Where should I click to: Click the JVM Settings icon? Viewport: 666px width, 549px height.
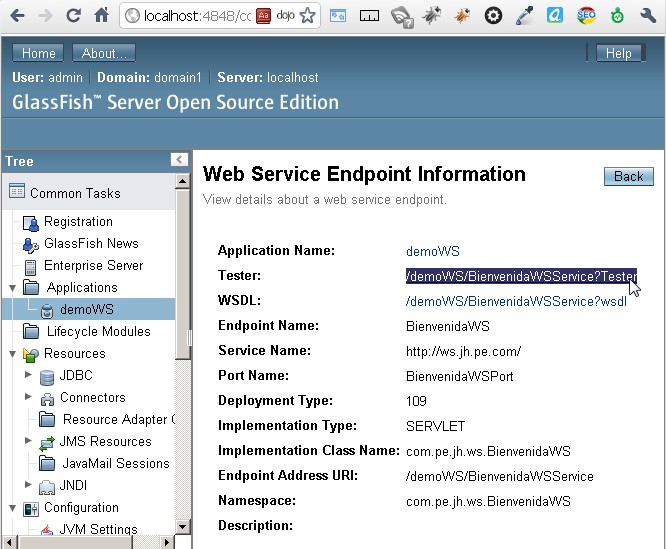[x=47, y=529]
